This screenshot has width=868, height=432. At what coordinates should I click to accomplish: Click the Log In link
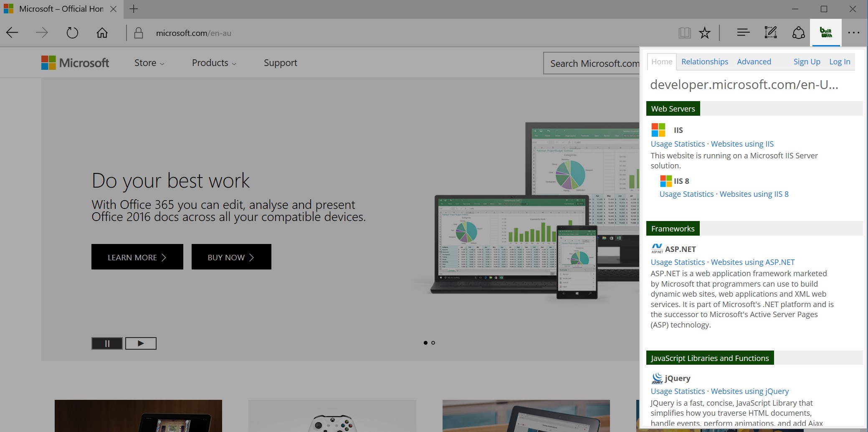coord(840,62)
